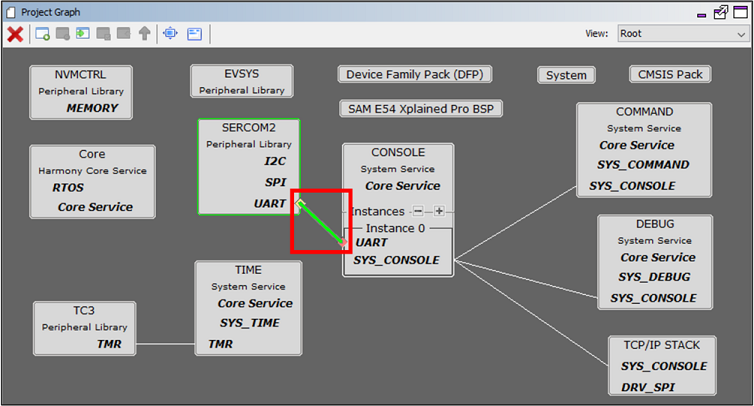Click the System node
Viewport: 754px width, 406px height.
(566, 75)
